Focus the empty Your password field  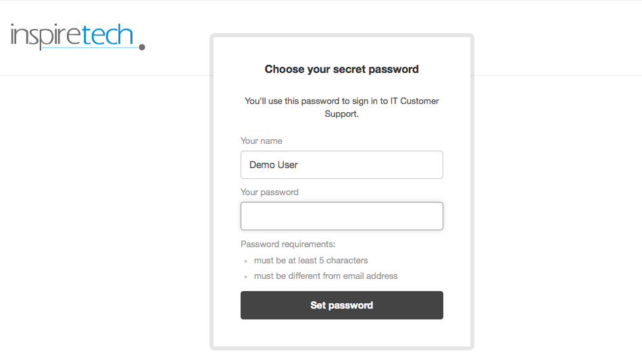point(342,216)
